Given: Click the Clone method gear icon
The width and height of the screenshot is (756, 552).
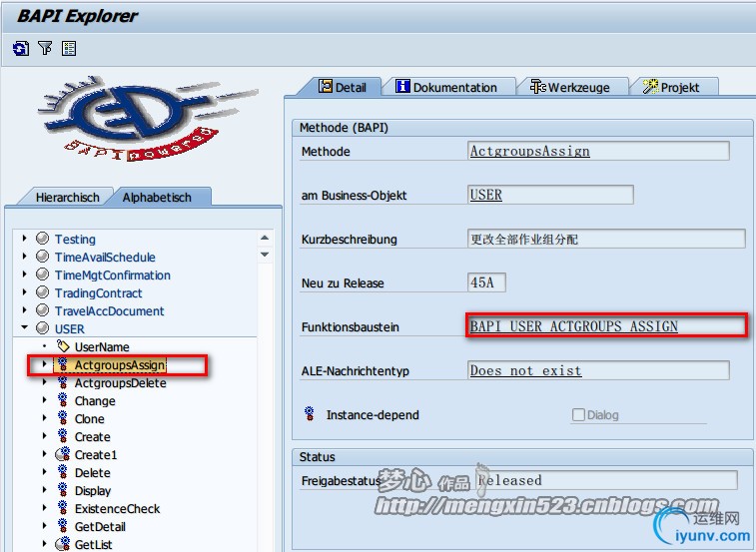Looking at the screenshot, I should tap(63, 418).
